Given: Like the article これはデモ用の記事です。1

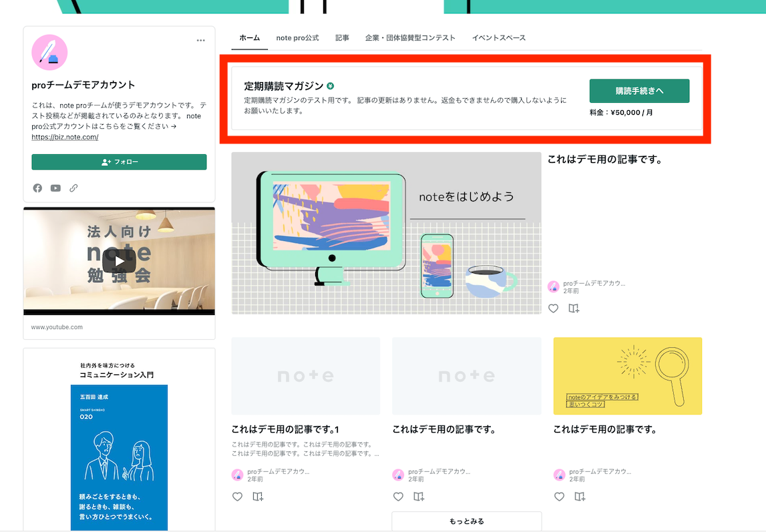Looking at the screenshot, I should coord(238,497).
